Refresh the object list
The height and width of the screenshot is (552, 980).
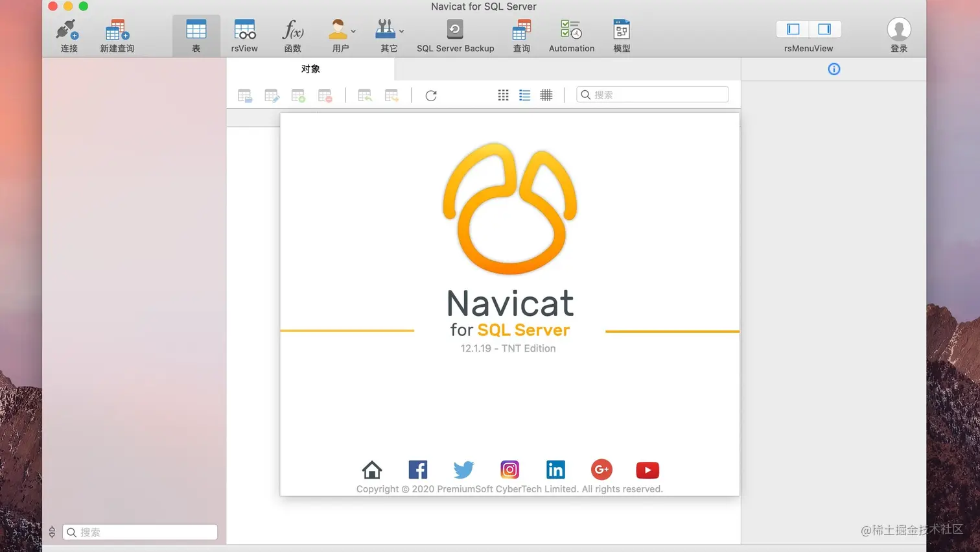point(431,96)
